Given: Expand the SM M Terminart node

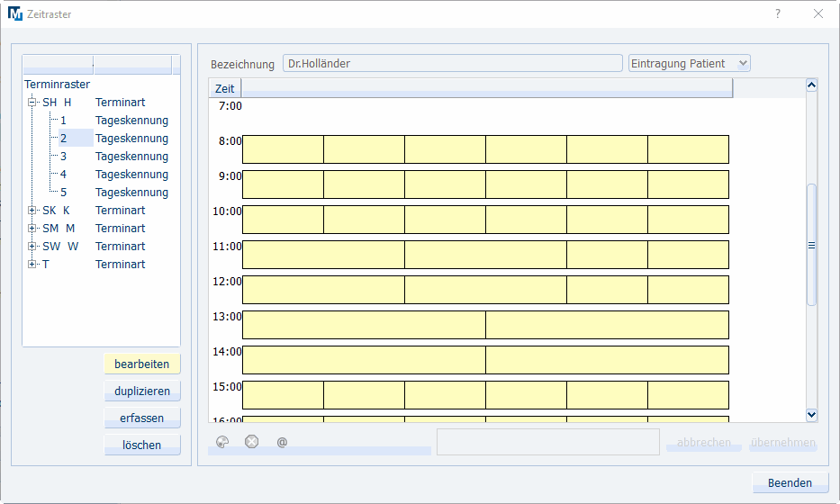Looking at the screenshot, I should pyautogui.click(x=33, y=229).
